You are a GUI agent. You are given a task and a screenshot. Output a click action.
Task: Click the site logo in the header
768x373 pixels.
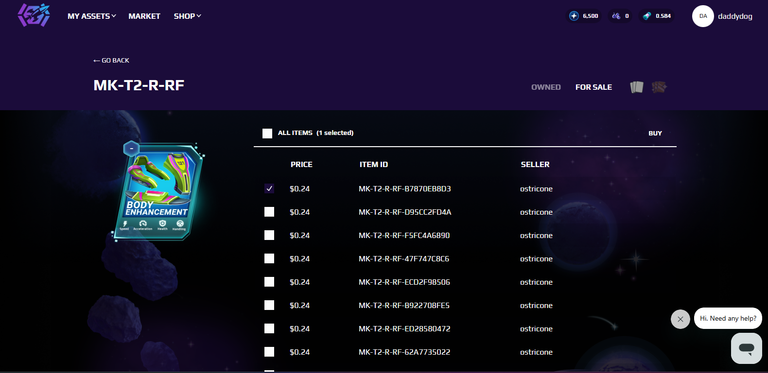34,15
